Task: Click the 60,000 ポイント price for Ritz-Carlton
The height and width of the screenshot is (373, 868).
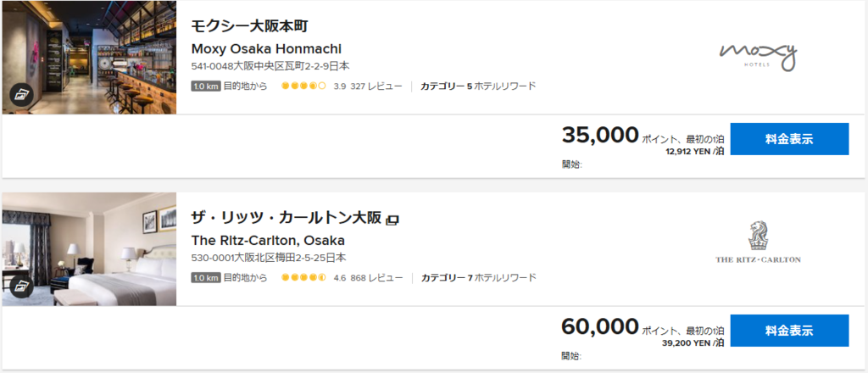Action: click(x=599, y=326)
